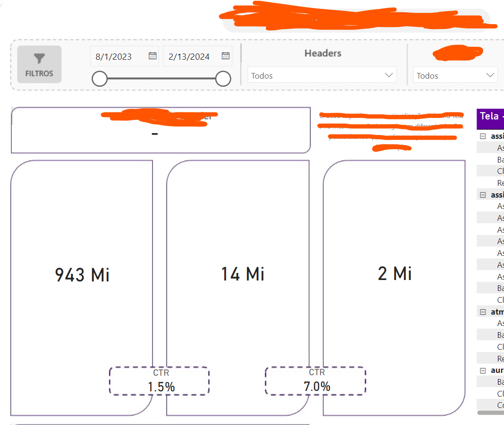Click the Headers slicer title
This screenshot has height=425, width=504.
(323, 54)
